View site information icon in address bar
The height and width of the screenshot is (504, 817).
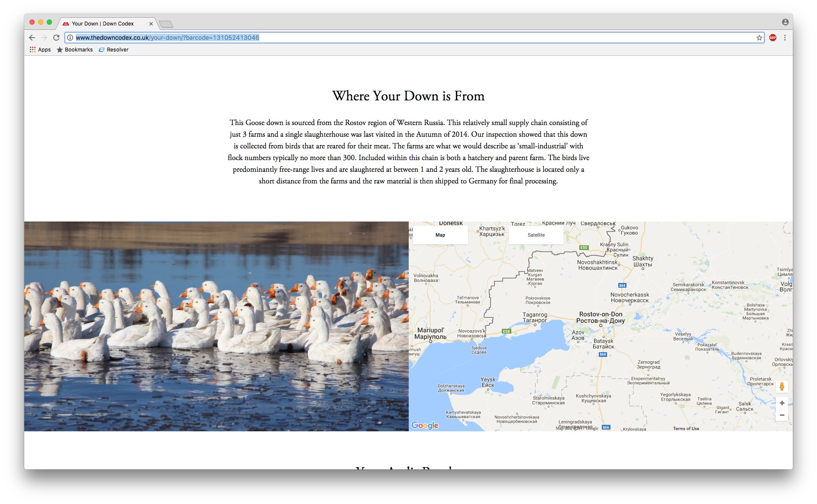click(x=70, y=38)
